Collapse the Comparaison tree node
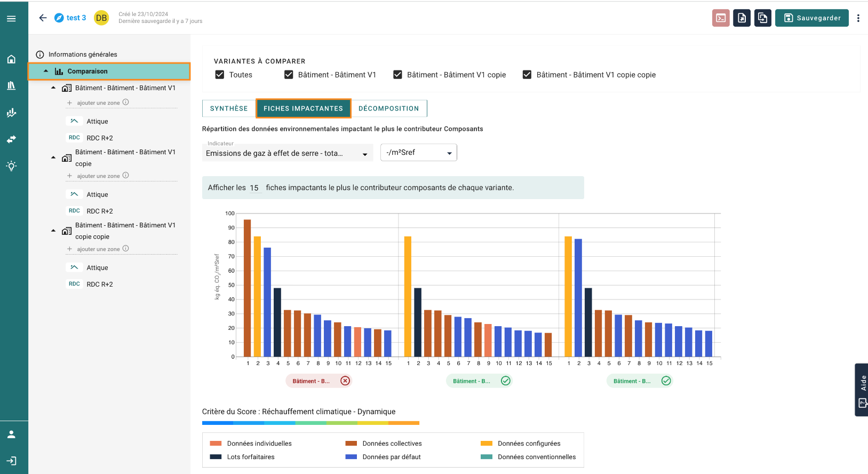This screenshot has height=474, width=868. (x=46, y=71)
